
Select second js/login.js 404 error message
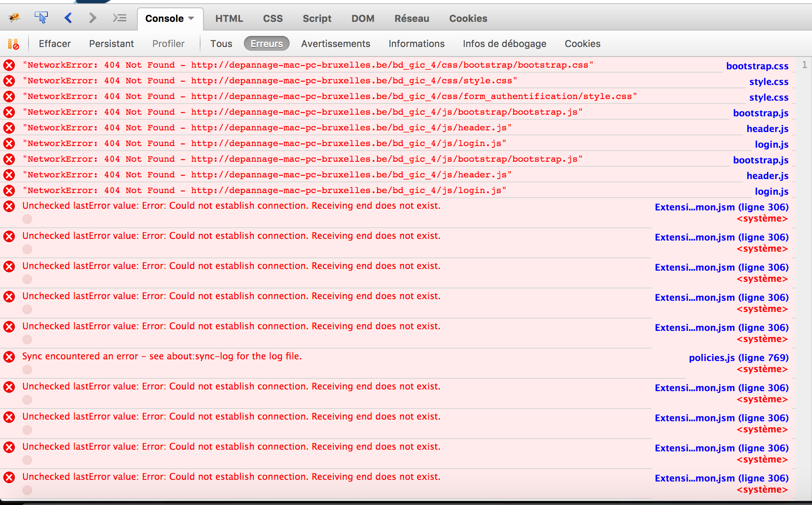tap(264, 191)
